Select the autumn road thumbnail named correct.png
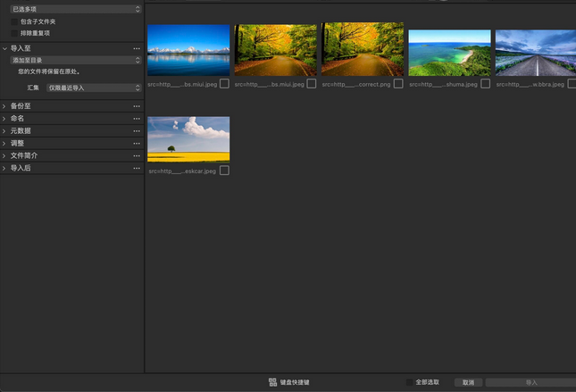Screen dimensions: 576x392 click(363, 49)
